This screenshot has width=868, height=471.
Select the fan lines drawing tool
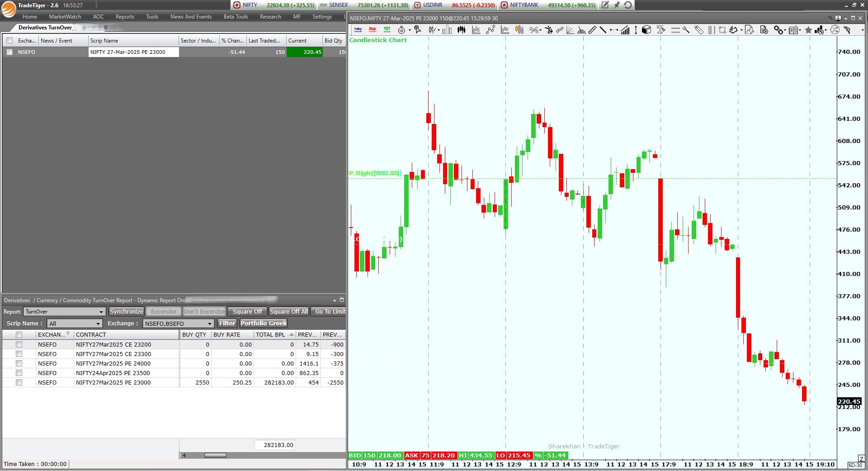pyautogui.click(x=571, y=30)
